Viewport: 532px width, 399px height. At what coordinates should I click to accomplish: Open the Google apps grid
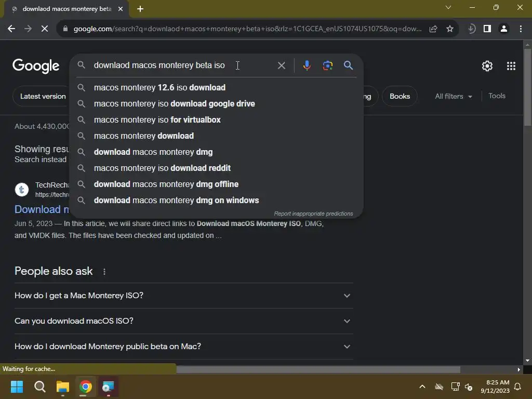[511, 66]
